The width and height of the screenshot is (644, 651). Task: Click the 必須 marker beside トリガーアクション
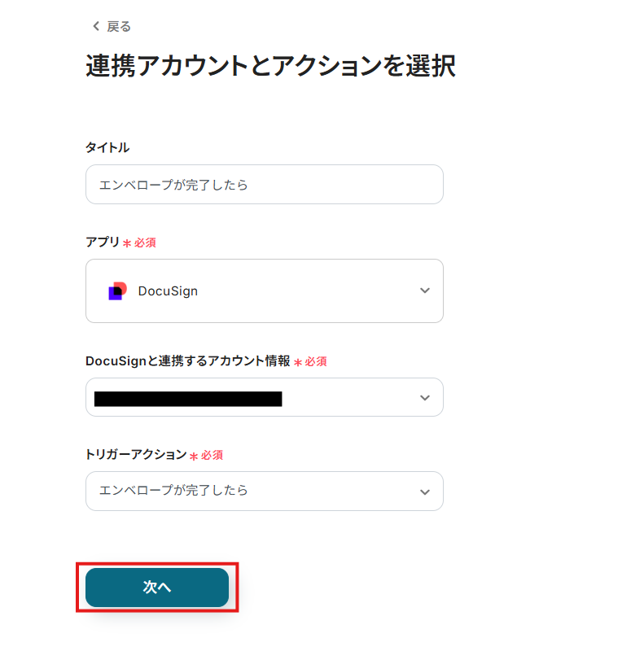click(x=212, y=456)
